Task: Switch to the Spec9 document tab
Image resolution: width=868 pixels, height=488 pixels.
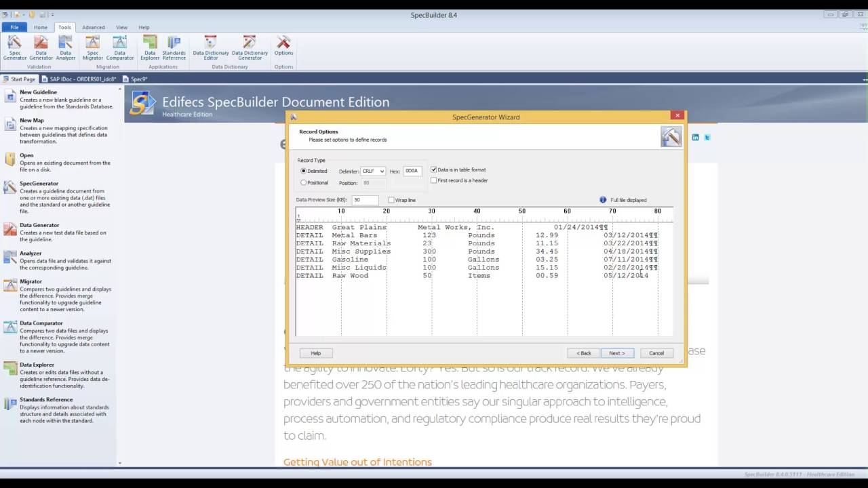Action: click(x=135, y=79)
